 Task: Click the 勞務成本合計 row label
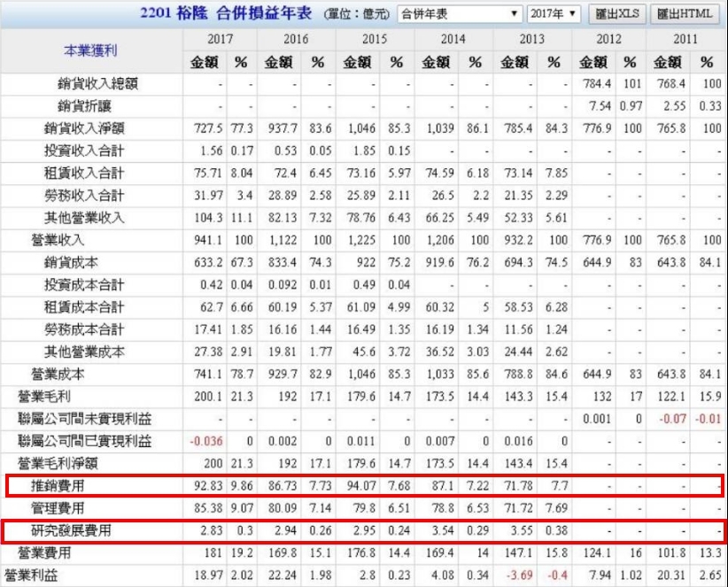84,329
